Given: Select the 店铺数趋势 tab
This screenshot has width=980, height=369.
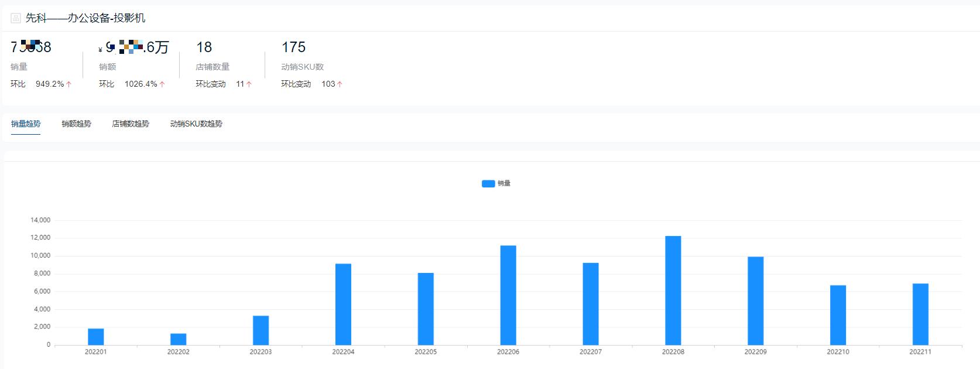Looking at the screenshot, I should tap(131, 124).
